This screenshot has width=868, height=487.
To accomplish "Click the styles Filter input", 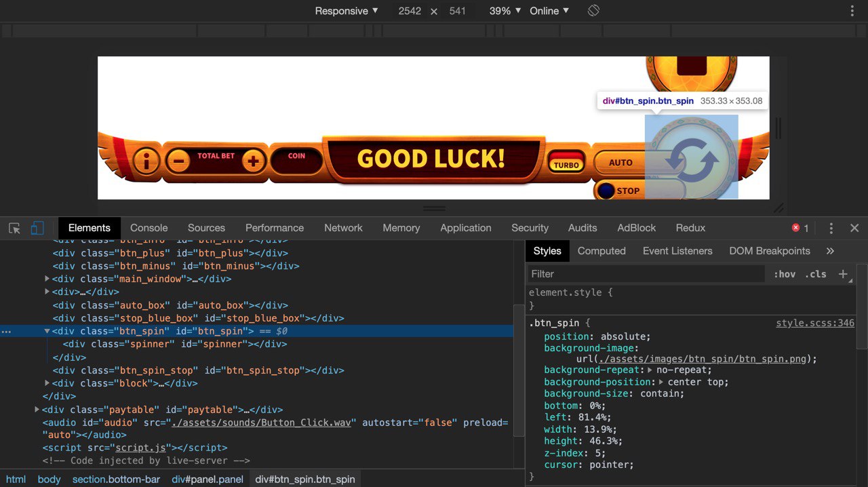I will click(x=646, y=274).
